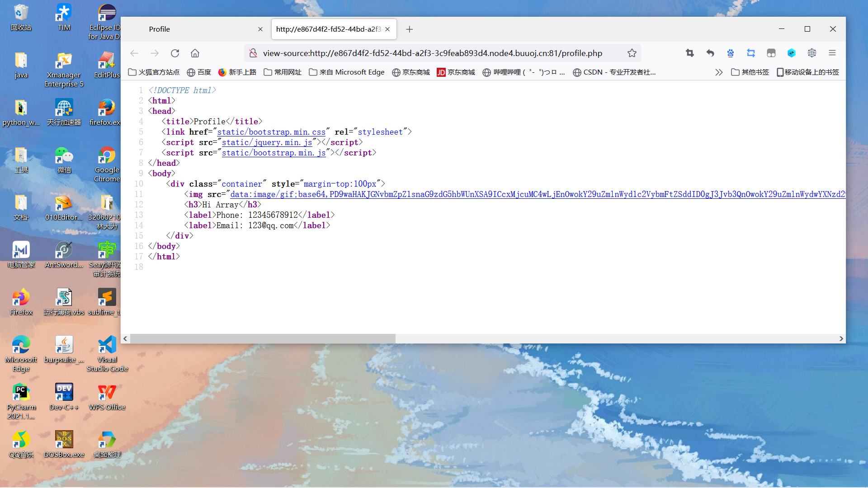Click the insecure connection lock icon
Screen dimensions: 868x488
point(253,53)
